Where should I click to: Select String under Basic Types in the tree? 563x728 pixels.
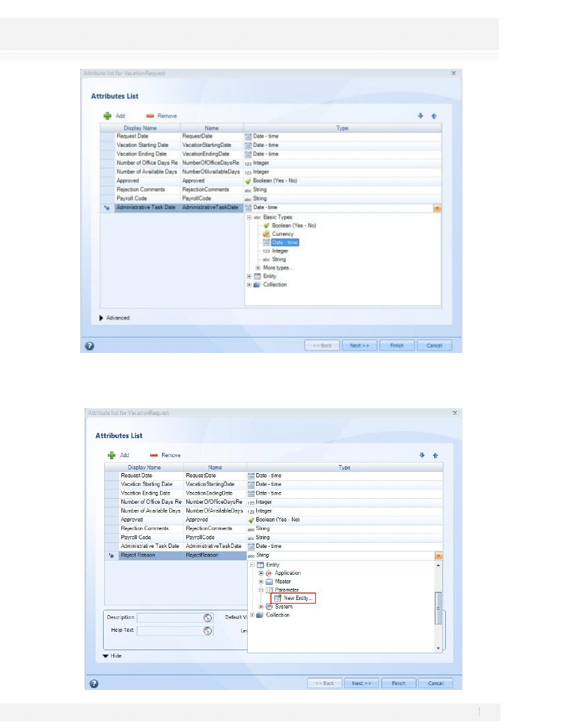click(x=278, y=259)
